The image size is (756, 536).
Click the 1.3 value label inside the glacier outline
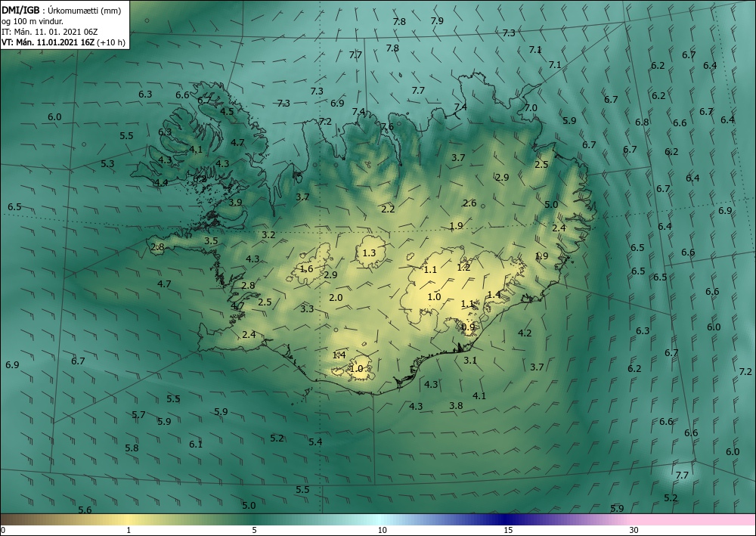click(369, 253)
